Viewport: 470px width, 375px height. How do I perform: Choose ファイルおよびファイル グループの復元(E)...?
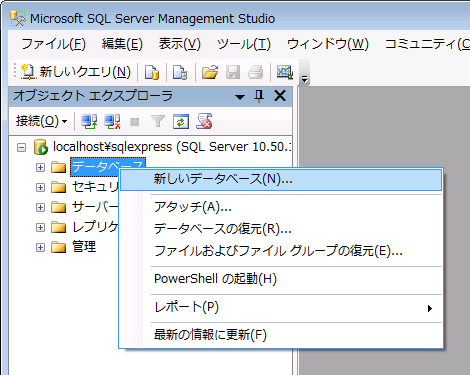coord(281,251)
